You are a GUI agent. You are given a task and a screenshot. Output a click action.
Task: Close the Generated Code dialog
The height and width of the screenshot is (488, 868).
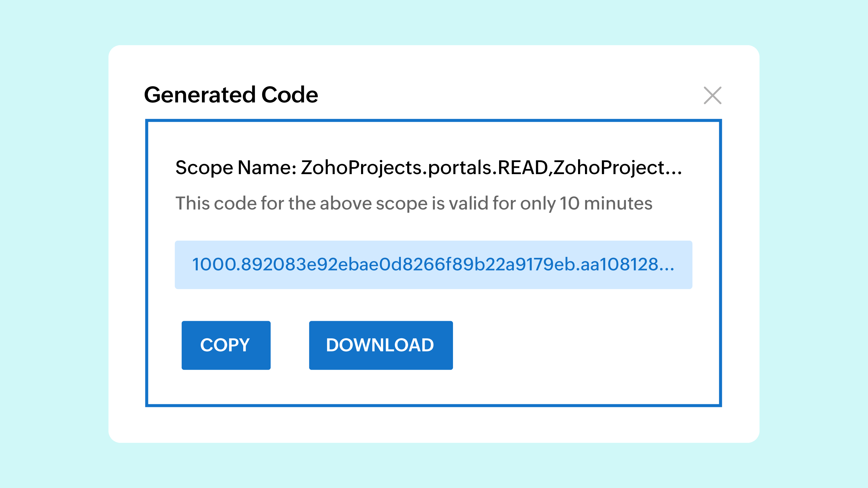[712, 95]
